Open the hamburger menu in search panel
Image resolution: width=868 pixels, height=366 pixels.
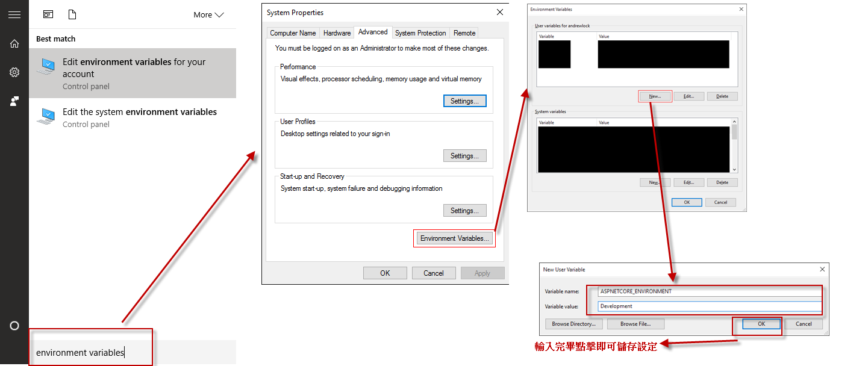click(x=14, y=14)
